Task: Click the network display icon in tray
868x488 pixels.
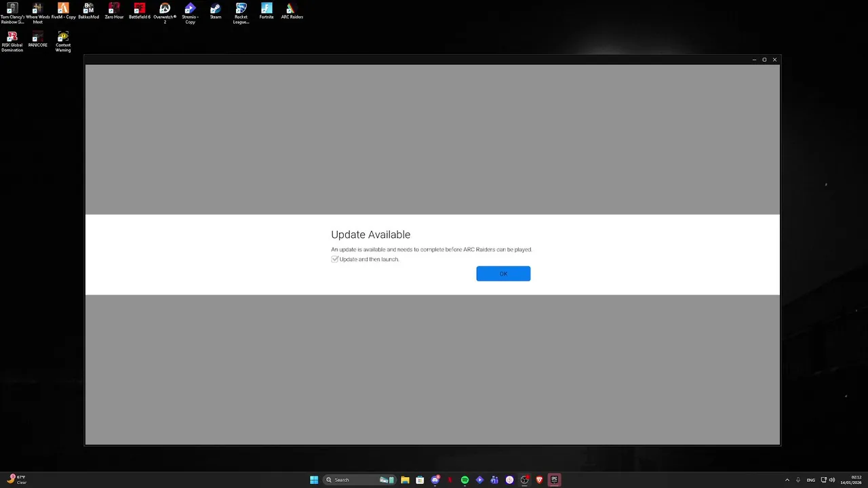Action: [x=824, y=480]
